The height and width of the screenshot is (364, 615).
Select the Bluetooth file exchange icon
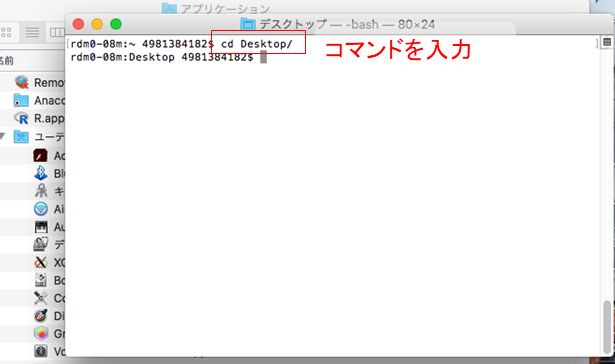(41, 173)
